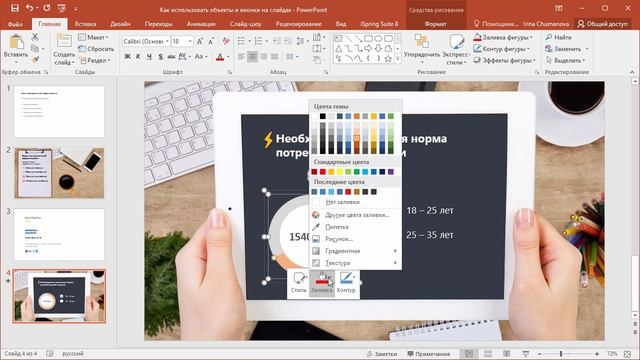Switch to the slide sorter view icon
640x360 pixels.
pos(488,354)
